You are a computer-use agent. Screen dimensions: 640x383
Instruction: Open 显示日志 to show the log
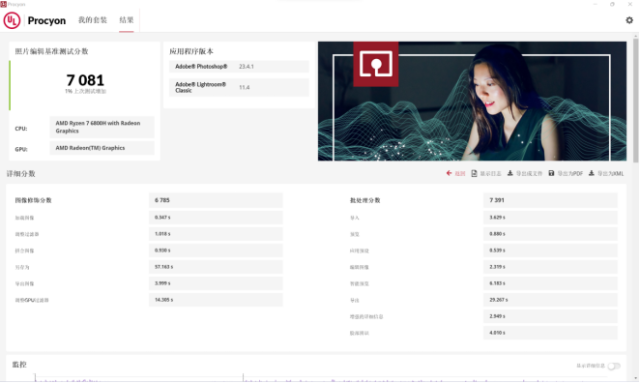(486, 174)
